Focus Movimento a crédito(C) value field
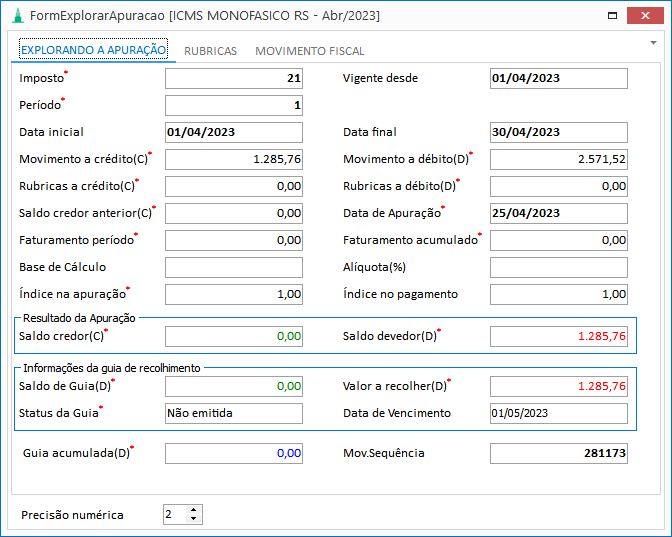This screenshot has height=537, width=672. pos(234,159)
